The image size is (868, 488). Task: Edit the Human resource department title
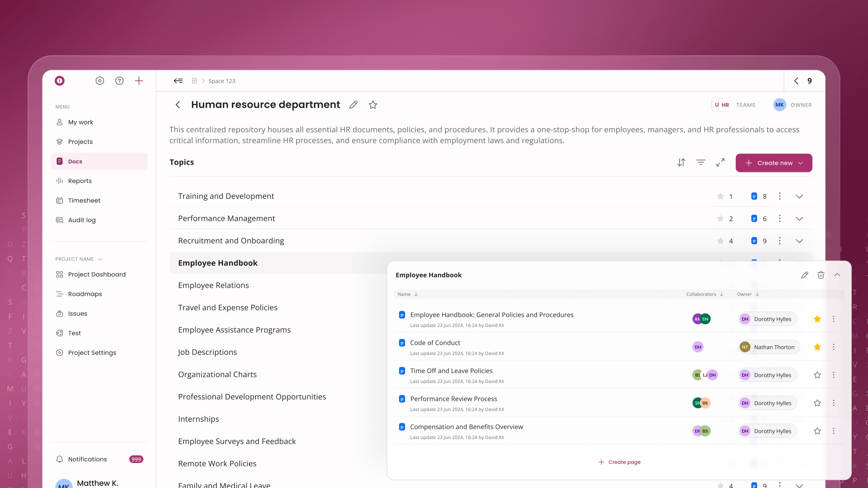click(353, 105)
